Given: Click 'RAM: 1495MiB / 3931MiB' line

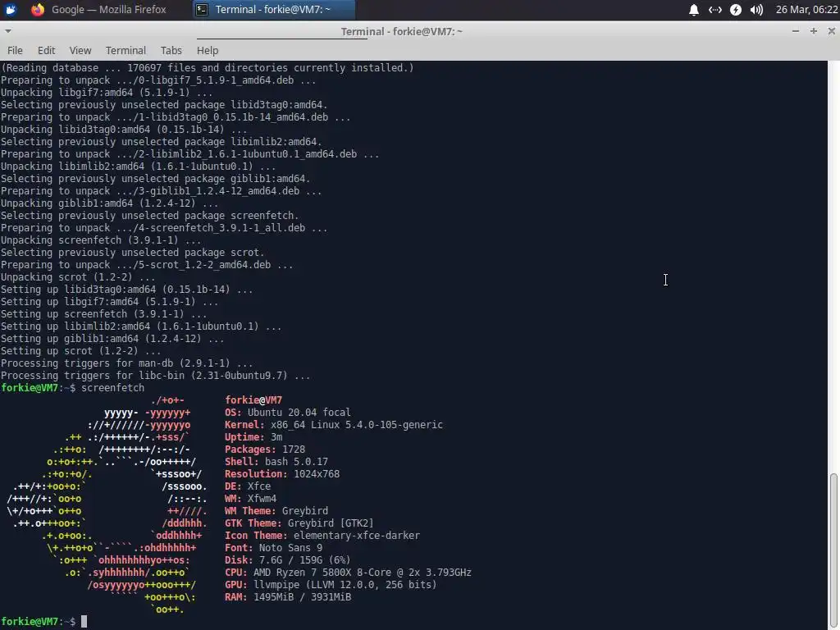Looking at the screenshot, I should 288,597.
